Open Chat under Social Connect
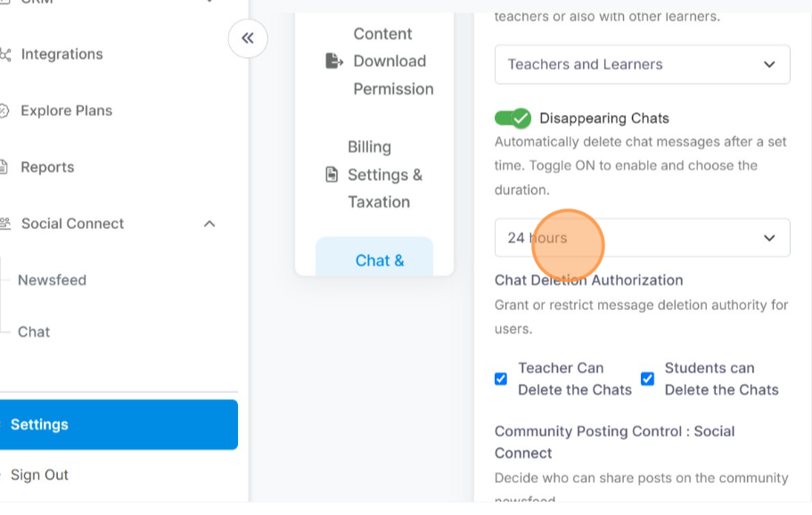The width and height of the screenshot is (812, 515). pos(34,331)
